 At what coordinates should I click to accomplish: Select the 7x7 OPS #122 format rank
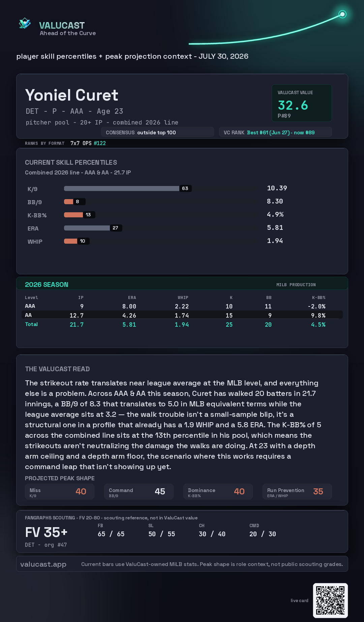88,143
